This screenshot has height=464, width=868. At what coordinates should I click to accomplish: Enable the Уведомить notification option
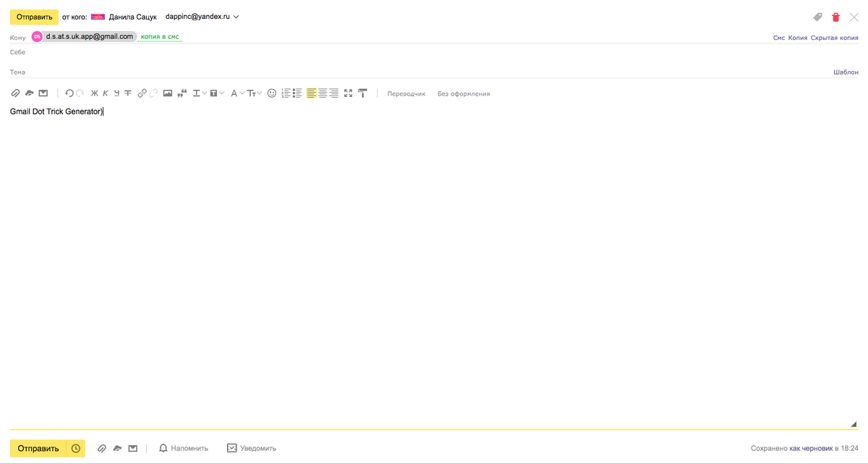pos(252,449)
